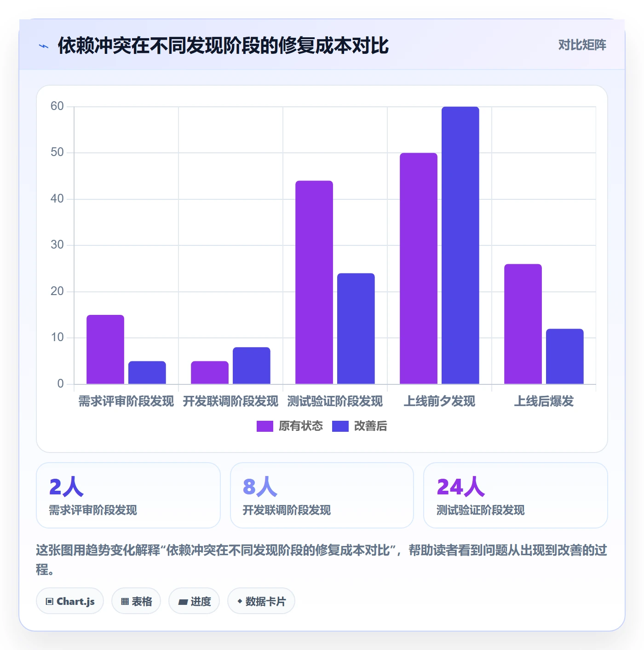Click the y-axis value 50

pos(57,152)
